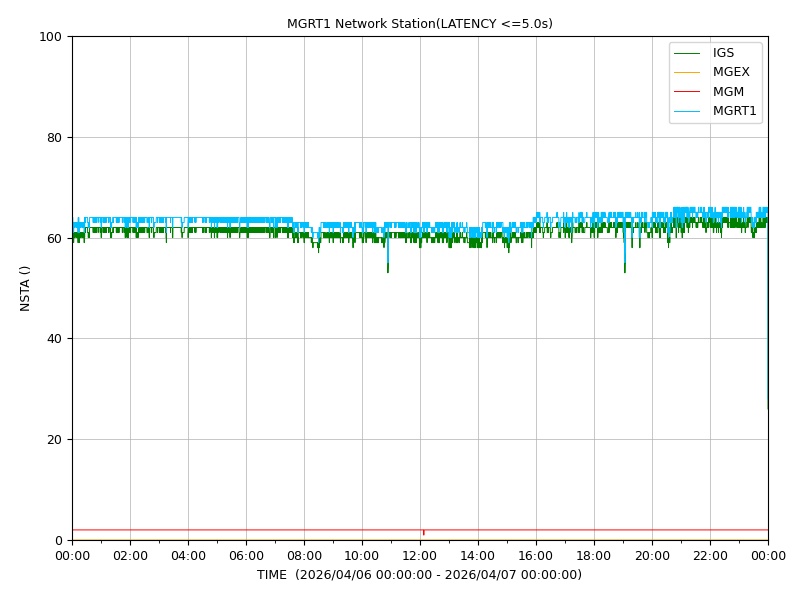Select the MGRT1 legend label
The width and height of the screenshot is (800, 600).
(x=735, y=111)
